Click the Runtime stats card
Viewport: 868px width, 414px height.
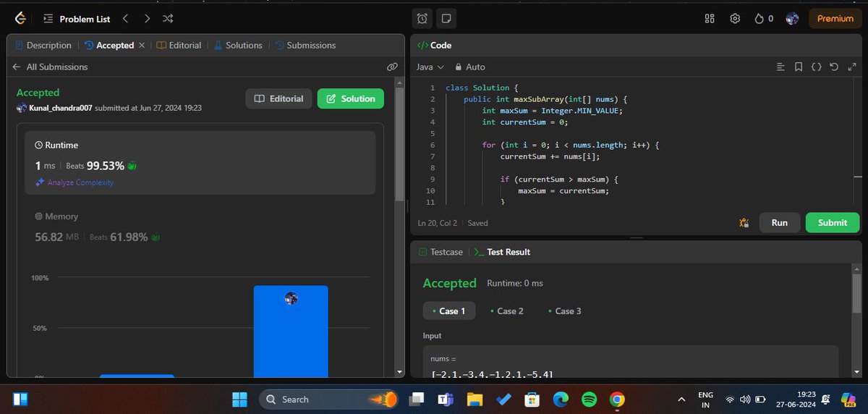pyautogui.click(x=200, y=163)
